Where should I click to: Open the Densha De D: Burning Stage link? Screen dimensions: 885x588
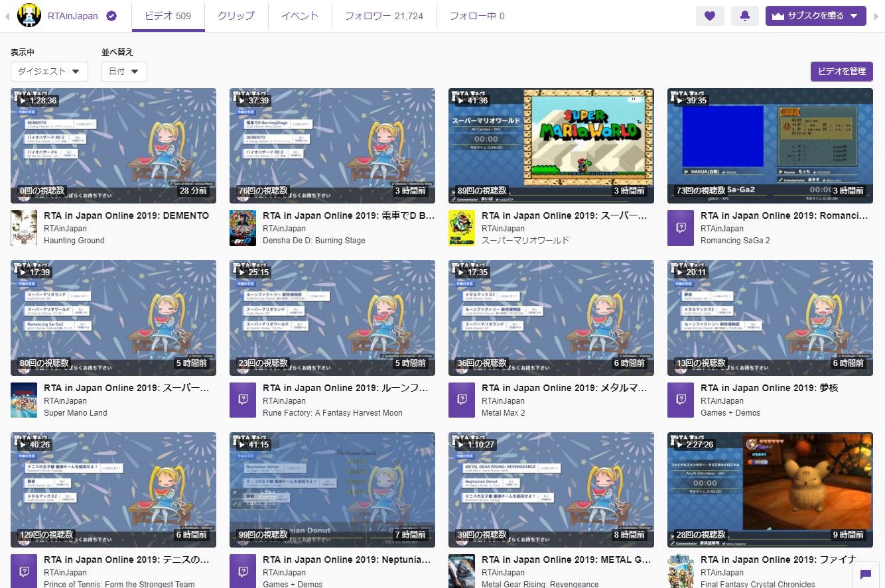coord(314,241)
